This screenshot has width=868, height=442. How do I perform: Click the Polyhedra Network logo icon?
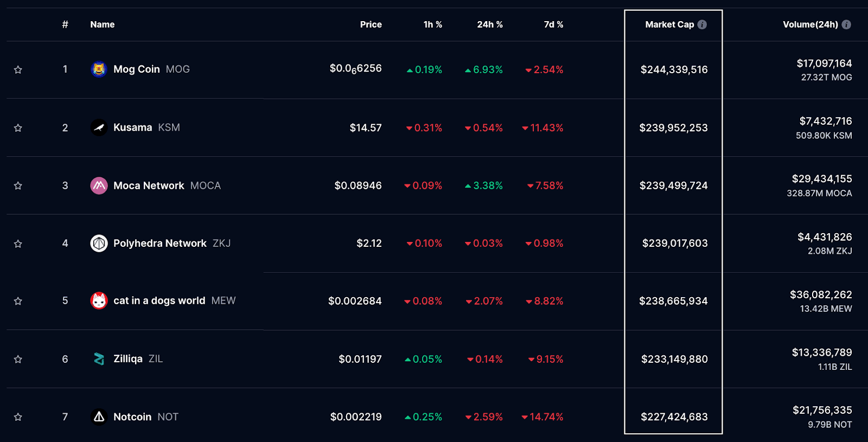coord(99,244)
